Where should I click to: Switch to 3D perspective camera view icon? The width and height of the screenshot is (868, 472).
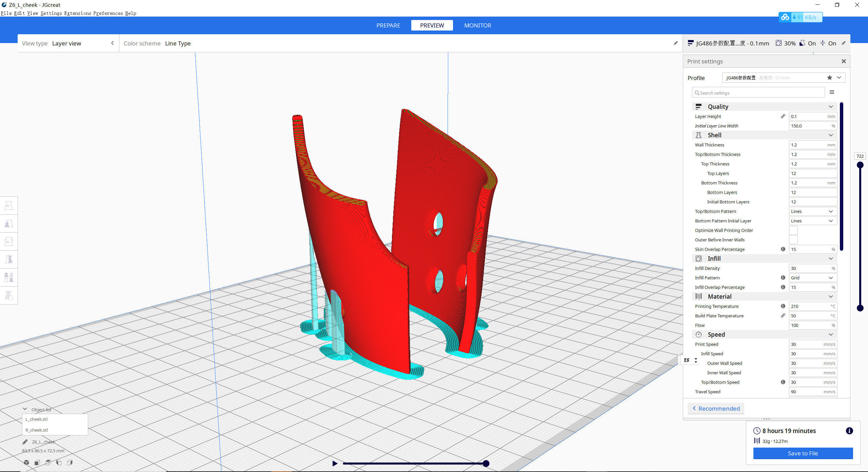point(26,463)
